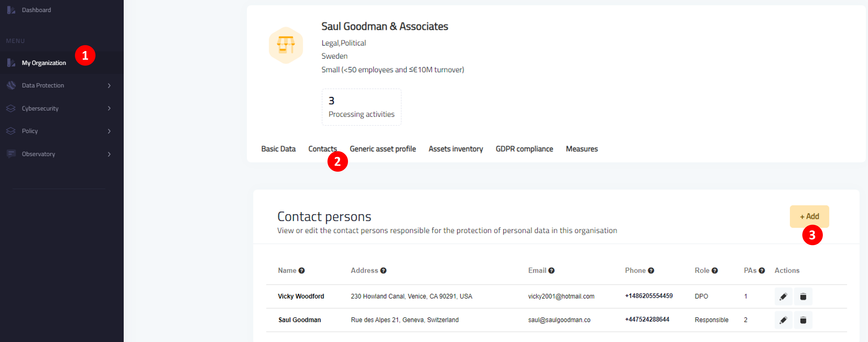Expand the Cybersecurity chevron

tap(109, 108)
